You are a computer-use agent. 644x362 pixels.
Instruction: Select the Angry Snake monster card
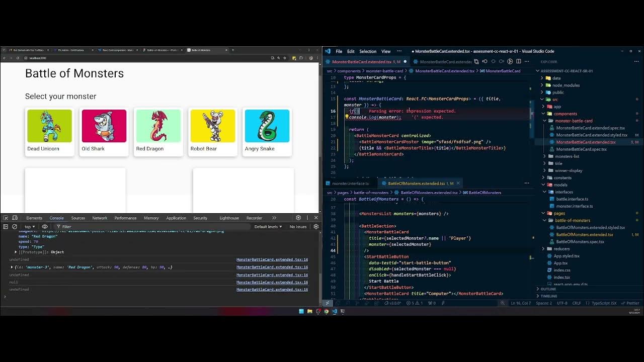267,131
